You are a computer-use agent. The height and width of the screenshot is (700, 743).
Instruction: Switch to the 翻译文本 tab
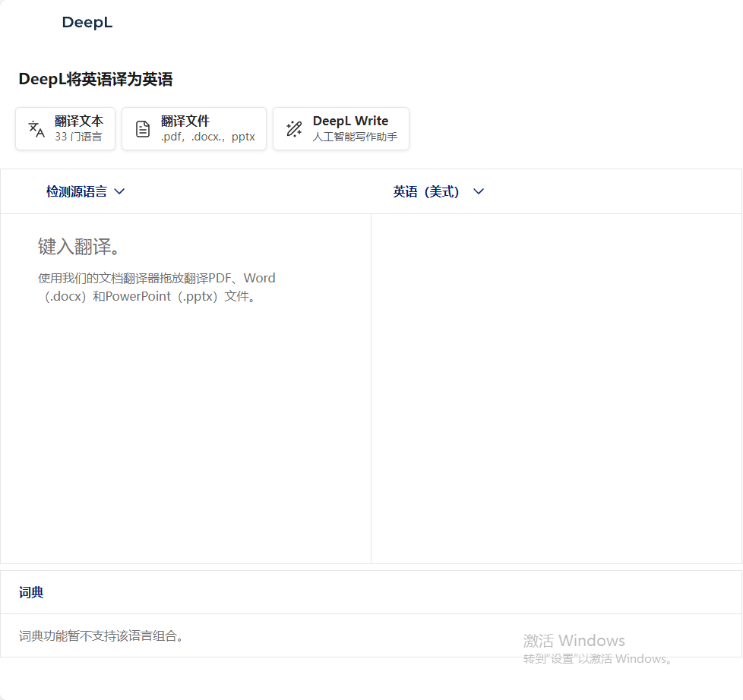pyautogui.click(x=65, y=129)
